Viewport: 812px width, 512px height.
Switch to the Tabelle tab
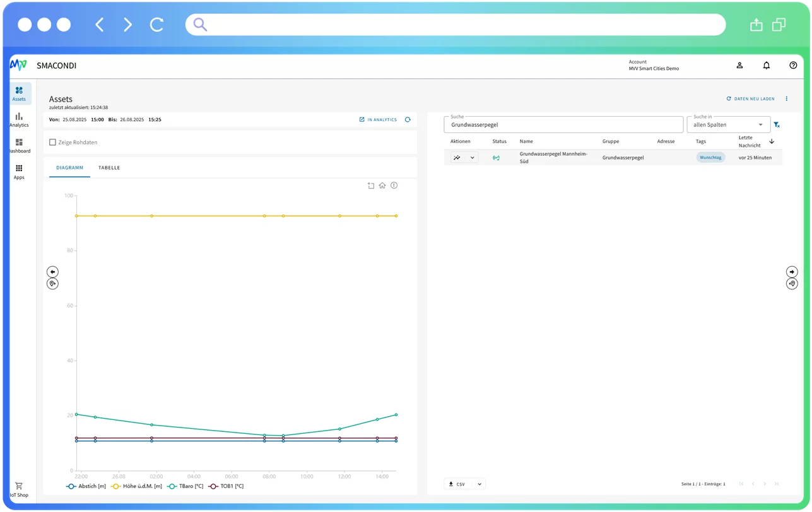tap(109, 168)
